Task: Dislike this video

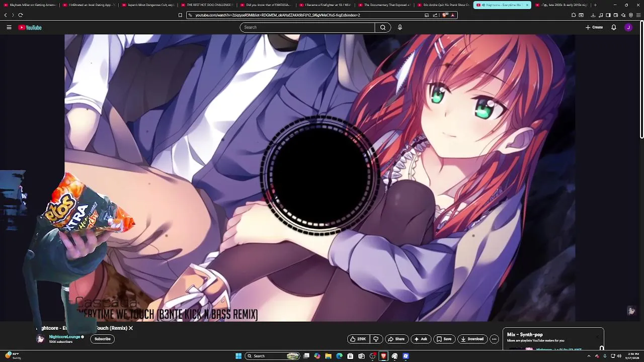Action: 376,339
